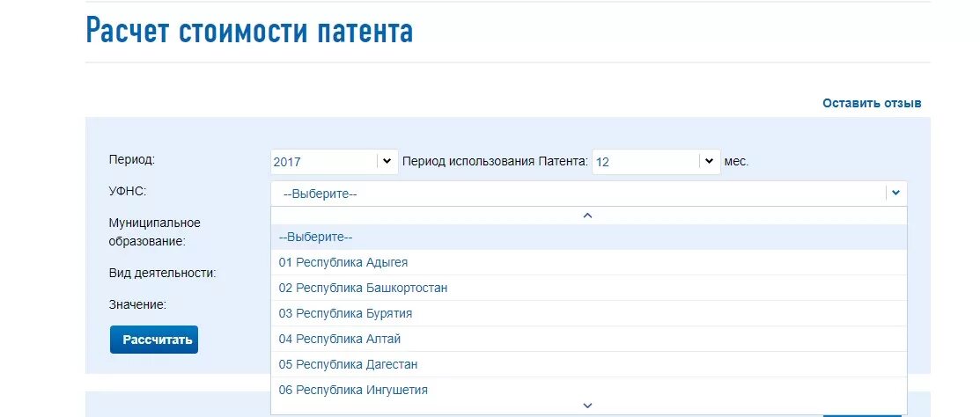Viewport: 980px width, 417px height.
Task: Click the Вид деятельности: label
Action: (163, 273)
